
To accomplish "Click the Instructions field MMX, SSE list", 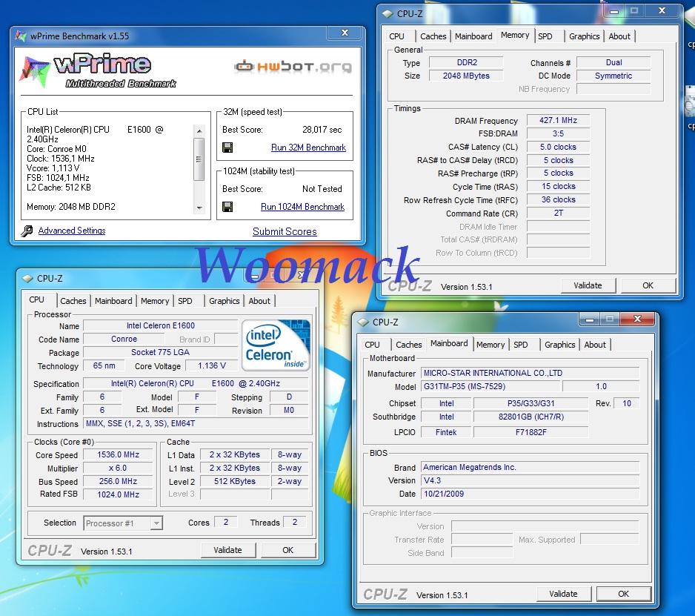I will pos(196,423).
